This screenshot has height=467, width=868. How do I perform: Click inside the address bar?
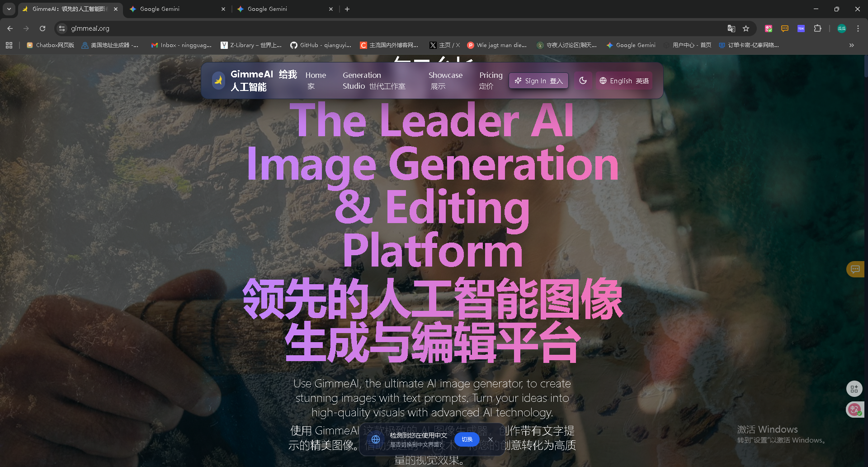[181, 29]
